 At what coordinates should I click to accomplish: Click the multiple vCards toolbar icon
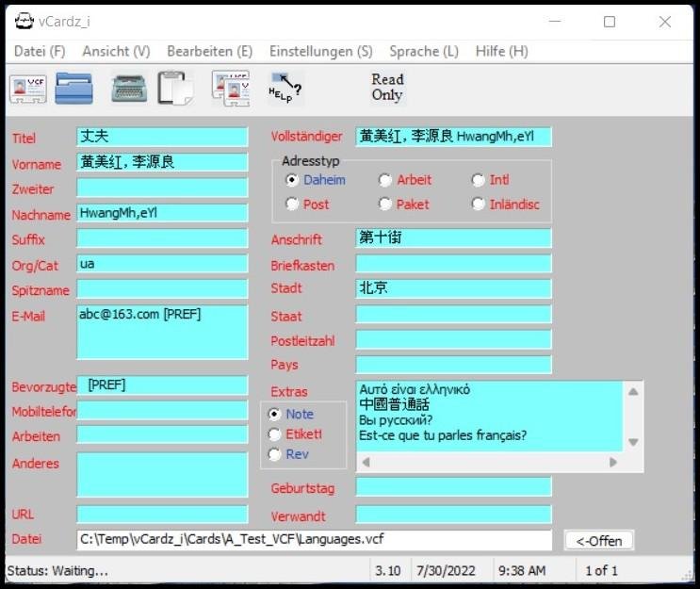(x=231, y=89)
